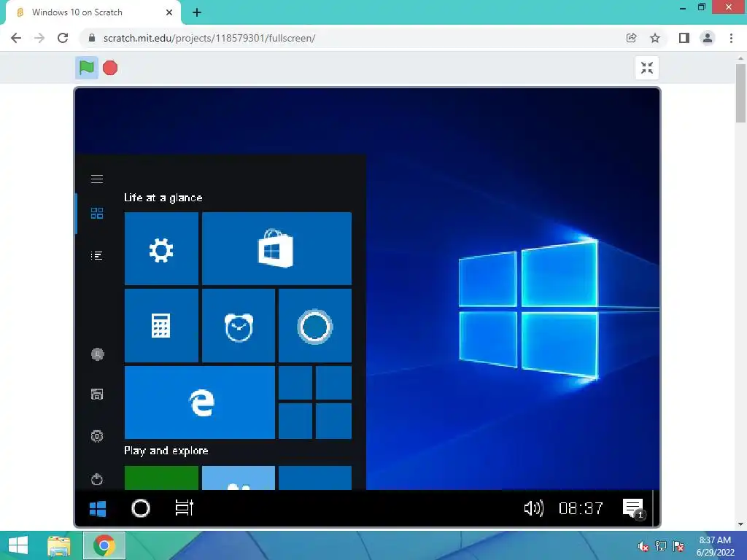This screenshot has width=747, height=560.
Task: Open the Microsoft Store tile
Action: click(x=276, y=249)
